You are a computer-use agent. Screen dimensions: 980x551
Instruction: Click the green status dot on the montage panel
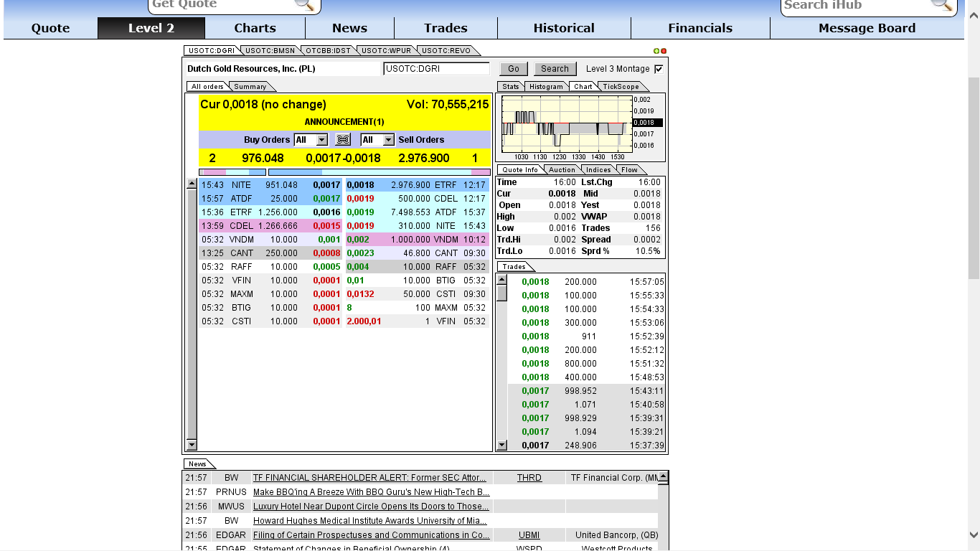point(656,50)
